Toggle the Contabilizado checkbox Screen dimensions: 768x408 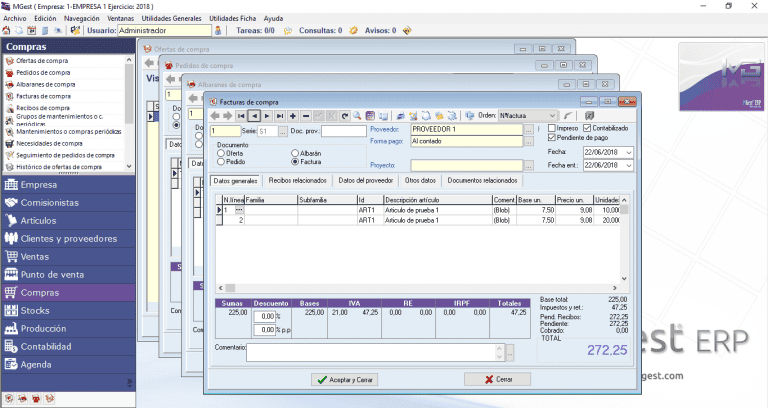[587, 128]
